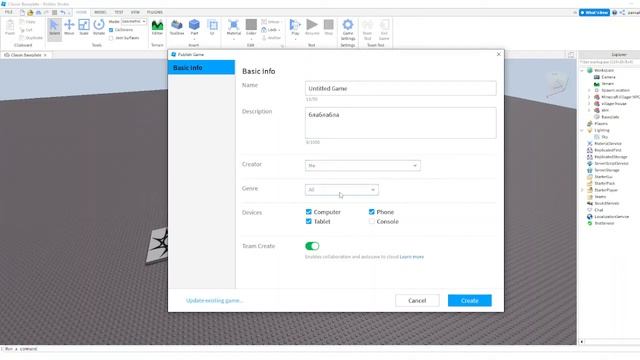Uncheck the Phone device checkbox
This screenshot has width=640, height=360.
point(371,212)
